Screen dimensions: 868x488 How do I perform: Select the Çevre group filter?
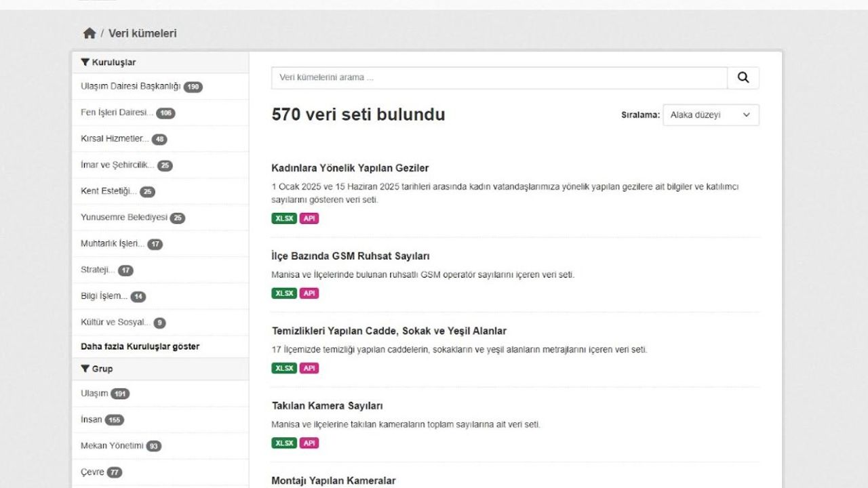[x=92, y=472]
